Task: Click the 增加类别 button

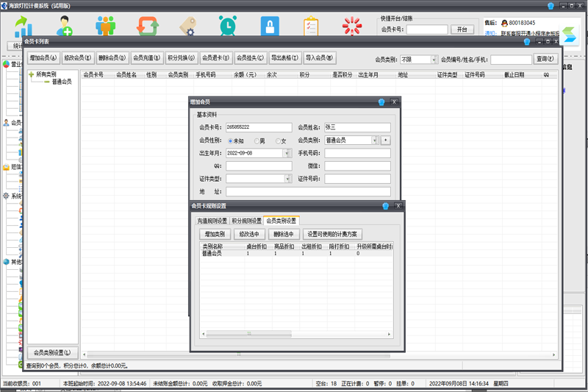Action: 214,235
